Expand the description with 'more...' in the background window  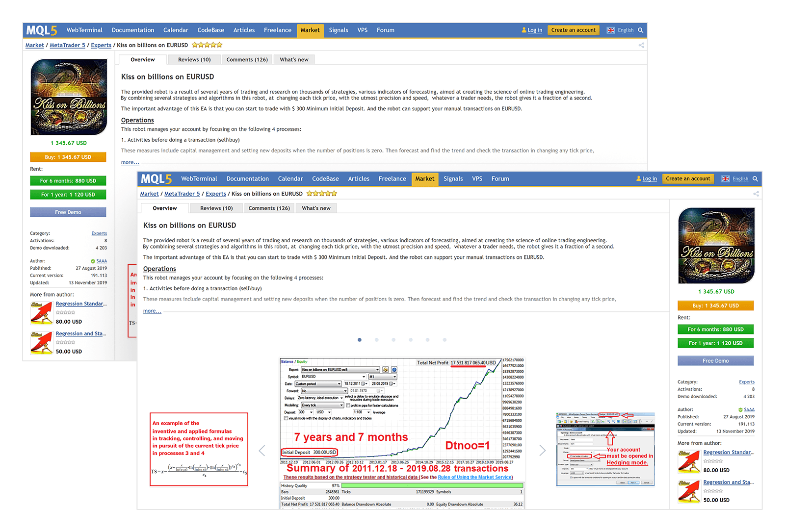pos(130,162)
